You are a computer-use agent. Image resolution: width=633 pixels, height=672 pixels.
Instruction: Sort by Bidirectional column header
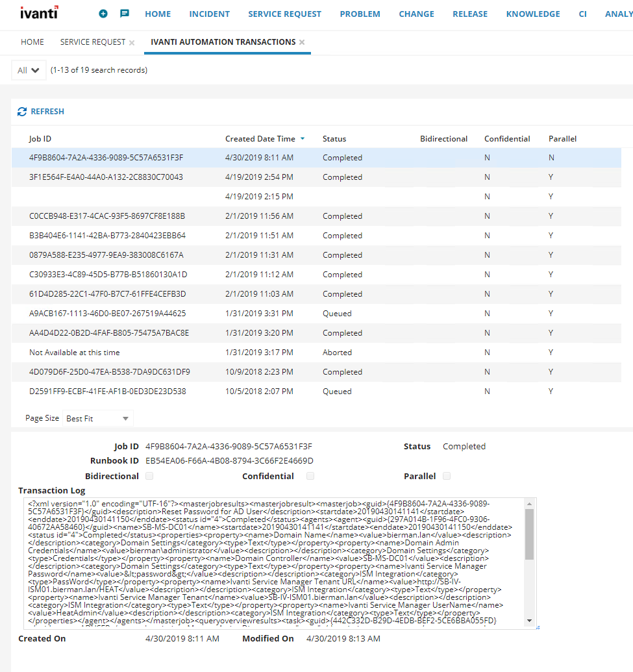pyautogui.click(x=443, y=139)
